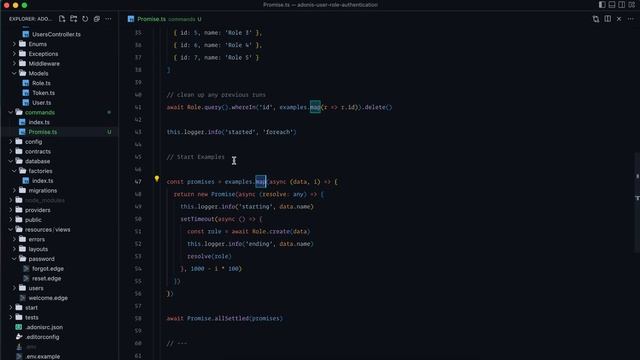The image size is (640, 360).
Task: Expand the migrations folder
Action: (14, 191)
